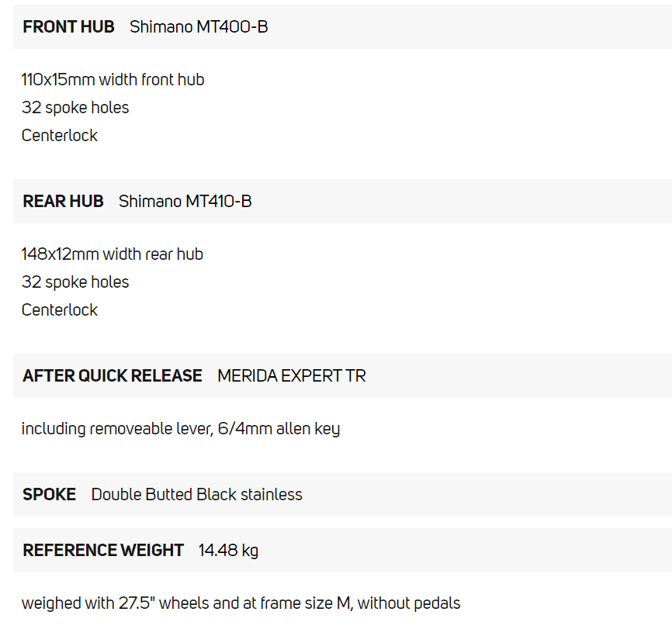Select the Double Butted Black stainless text
The width and height of the screenshot is (672, 629).
coord(196,495)
